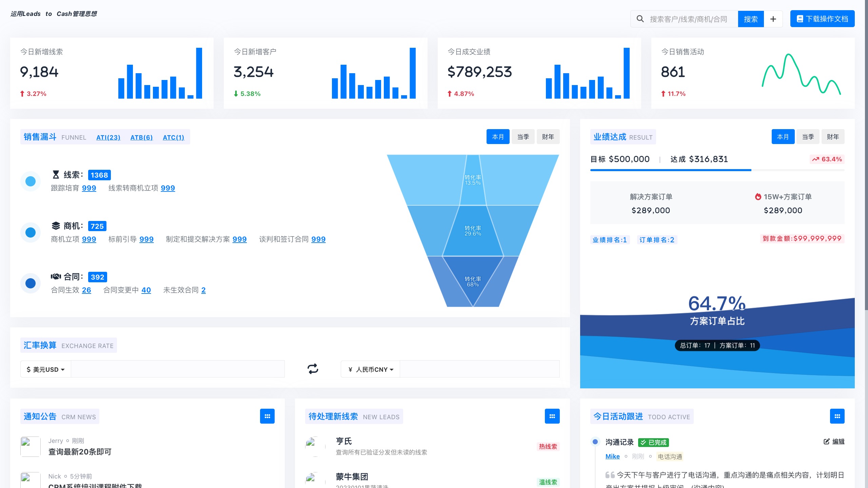Open the New Leads grid menu icon
Image resolution: width=868 pixels, height=488 pixels.
tap(552, 416)
